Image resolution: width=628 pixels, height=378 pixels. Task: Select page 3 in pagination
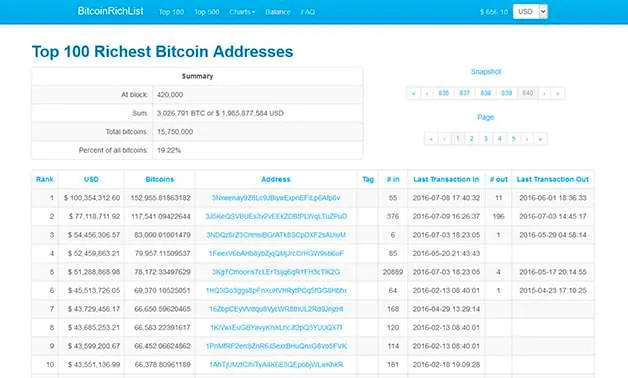pos(486,139)
